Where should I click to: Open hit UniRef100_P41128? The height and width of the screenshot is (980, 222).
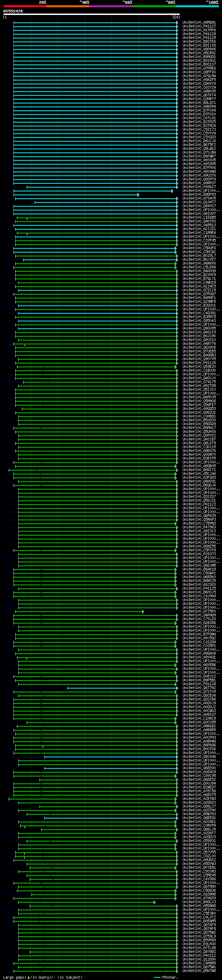(199, 34)
